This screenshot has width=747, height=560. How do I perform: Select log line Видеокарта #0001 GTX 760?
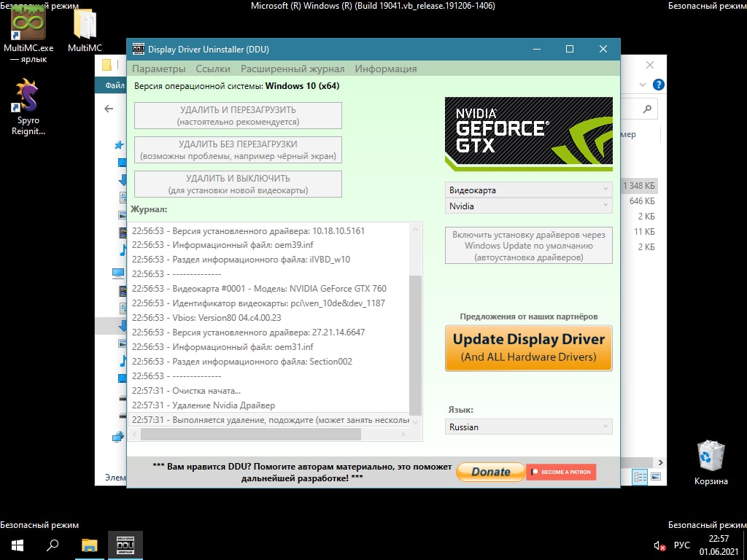pyautogui.click(x=268, y=289)
